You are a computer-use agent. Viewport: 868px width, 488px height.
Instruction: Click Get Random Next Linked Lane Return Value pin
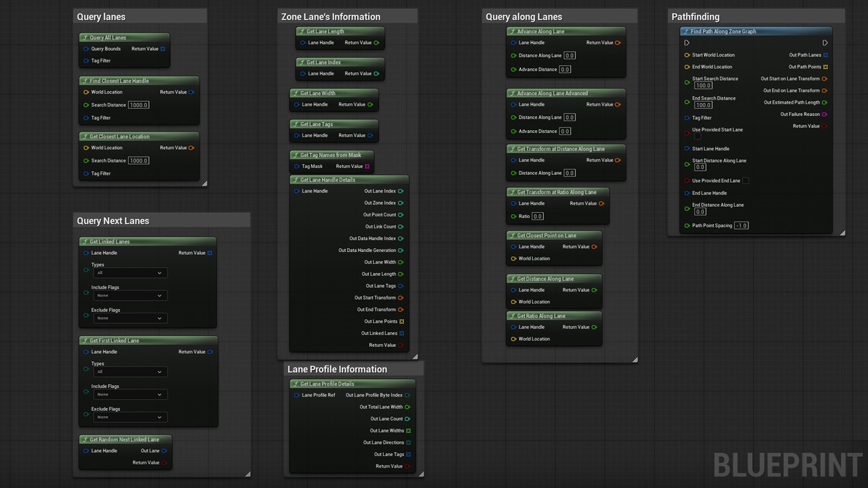pos(164,462)
